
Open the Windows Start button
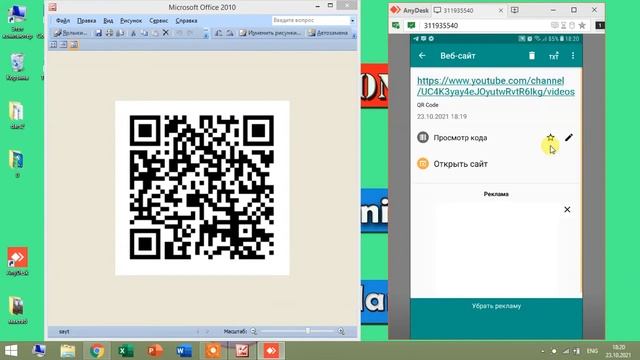click(11, 351)
